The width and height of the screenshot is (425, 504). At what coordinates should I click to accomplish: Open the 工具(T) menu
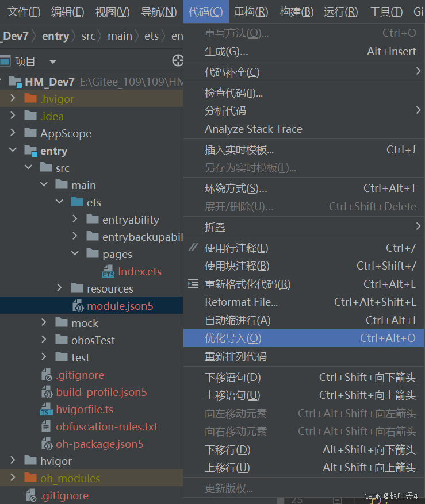(386, 12)
